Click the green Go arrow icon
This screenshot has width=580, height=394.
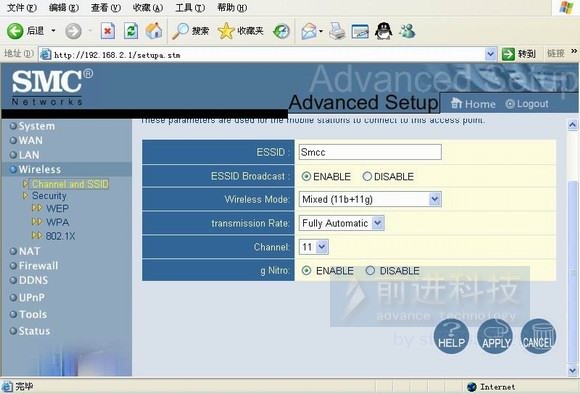point(508,54)
